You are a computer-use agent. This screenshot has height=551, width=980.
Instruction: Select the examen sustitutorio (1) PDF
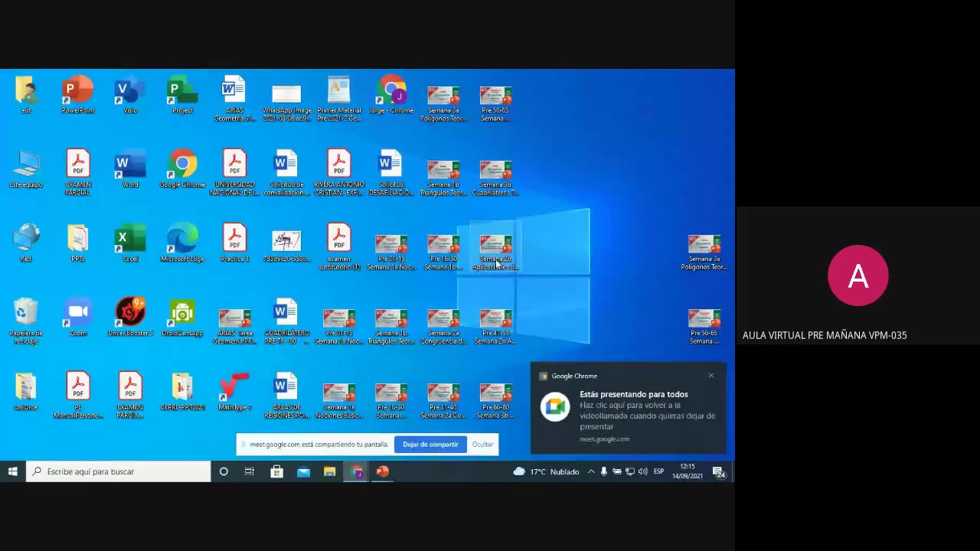[x=338, y=246]
